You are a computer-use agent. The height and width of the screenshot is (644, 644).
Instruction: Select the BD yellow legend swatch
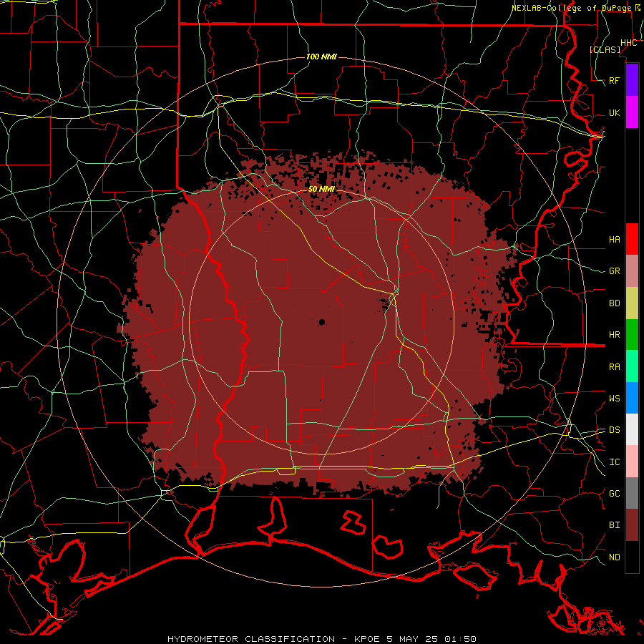pos(632,303)
